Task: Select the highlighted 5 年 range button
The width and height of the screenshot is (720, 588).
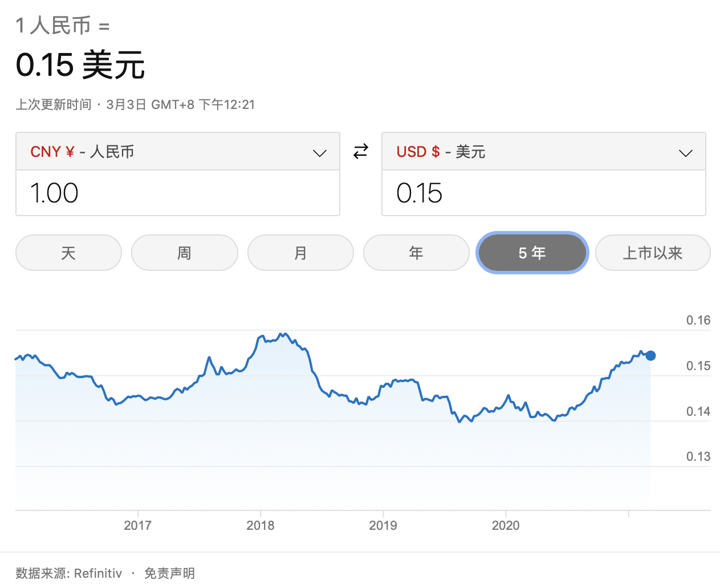Action: (532, 253)
